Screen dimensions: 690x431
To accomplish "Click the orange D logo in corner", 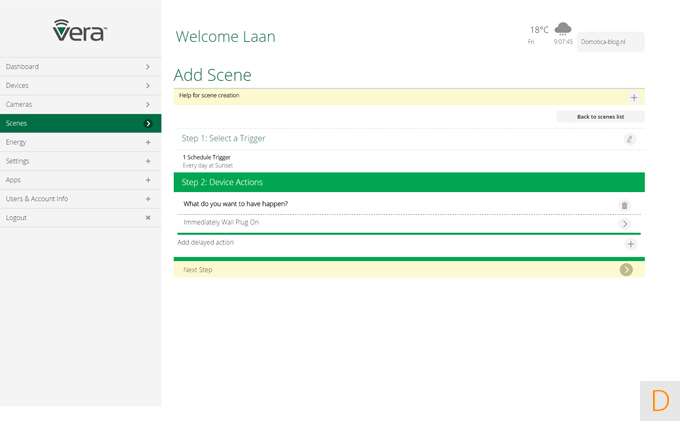I will coord(660,401).
